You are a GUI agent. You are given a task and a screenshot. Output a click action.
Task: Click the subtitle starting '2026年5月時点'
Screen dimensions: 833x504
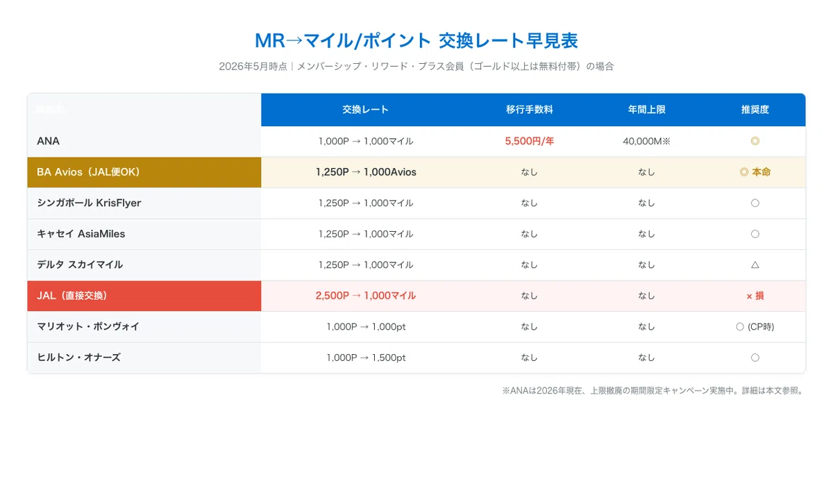pyautogui.click(x=416, y=67)
